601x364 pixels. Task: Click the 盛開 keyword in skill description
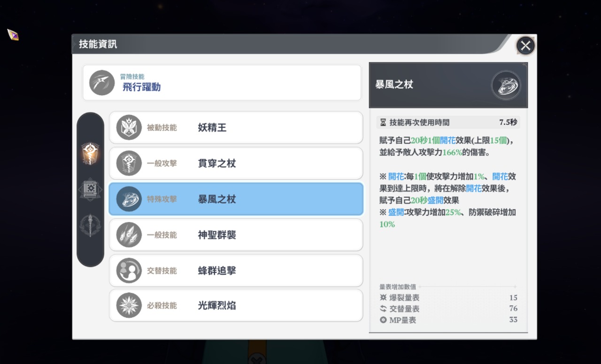point(396,212)
